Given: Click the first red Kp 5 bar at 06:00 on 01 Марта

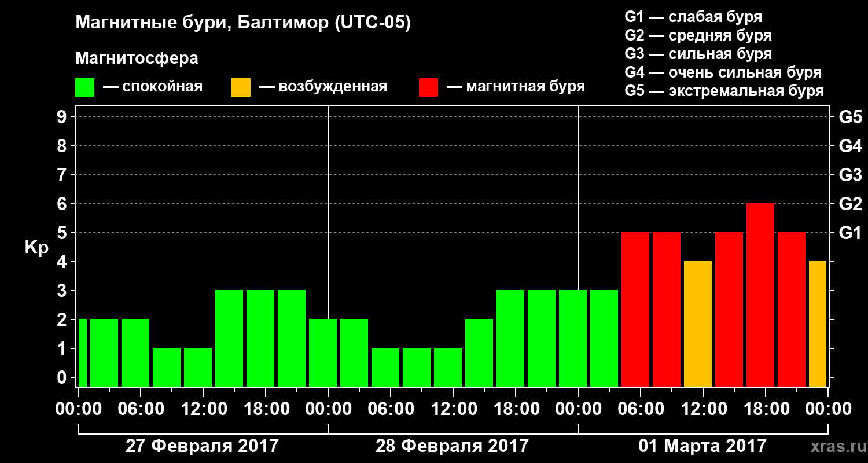Looking at the screenshot, I should [635, 310].
